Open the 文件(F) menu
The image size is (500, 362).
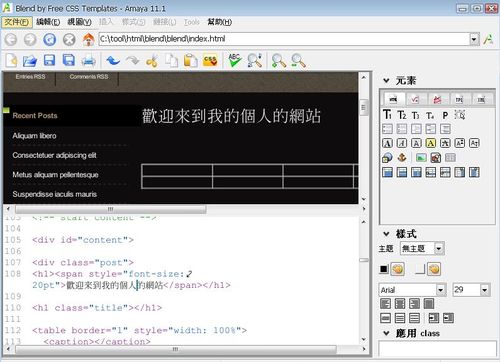pos(17,22)
